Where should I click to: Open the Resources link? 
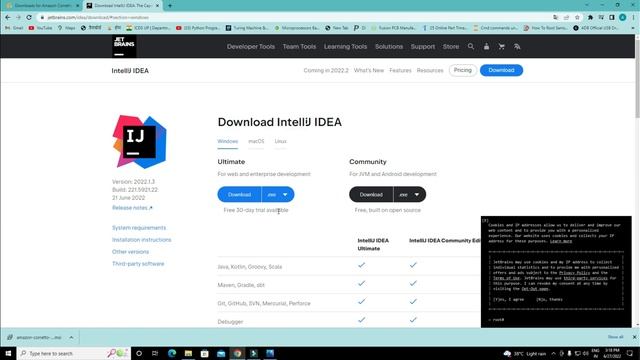click(x=430, y=70)
